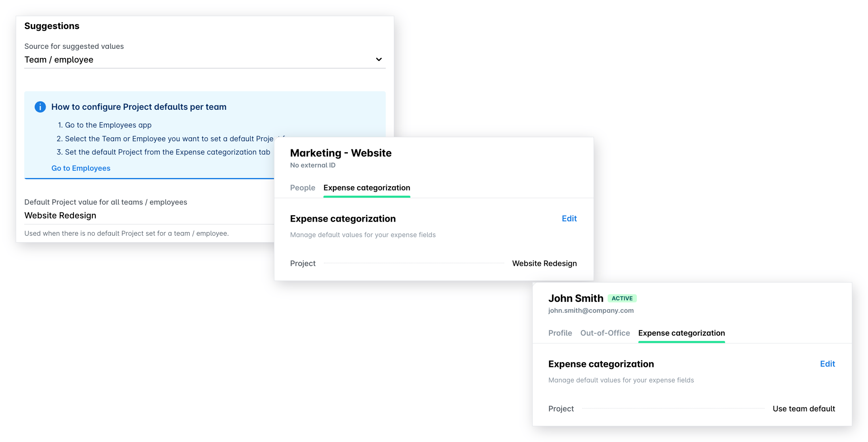Click the Project field label in Marketing - Website card
Screen dimensions: 868x442
coord(303,263)
